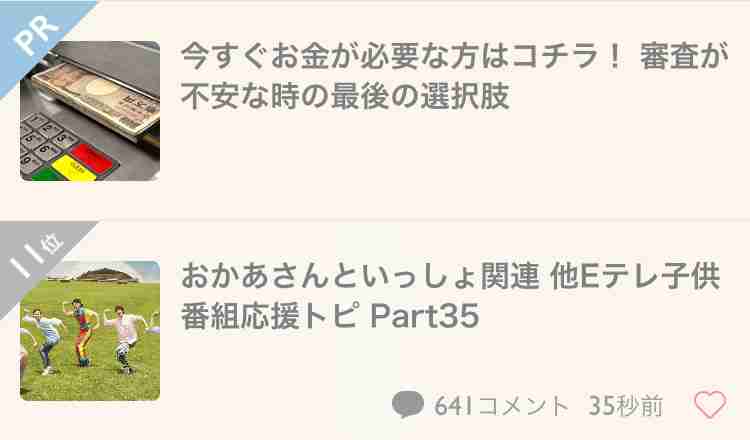Screen dimensions: 750x440
Task: Open topic おかあさんといっしょ関連
Action: [x=360, y=276]
